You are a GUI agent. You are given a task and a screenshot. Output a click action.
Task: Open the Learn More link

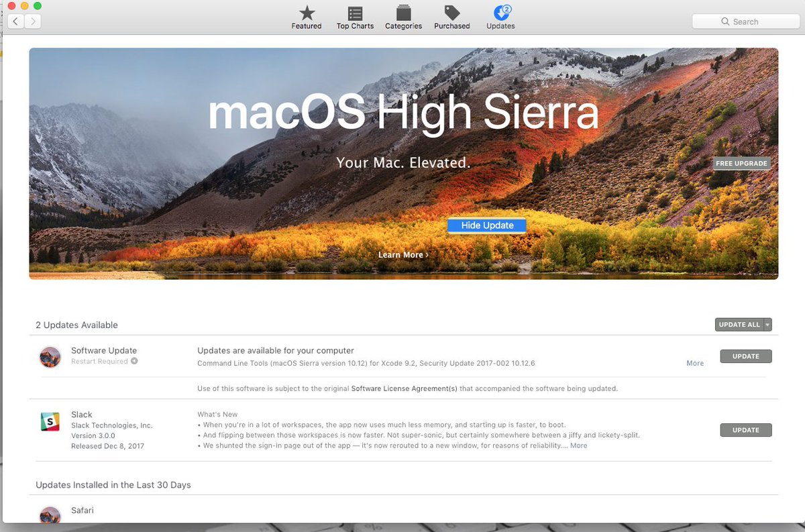click(x=403, y=255)
